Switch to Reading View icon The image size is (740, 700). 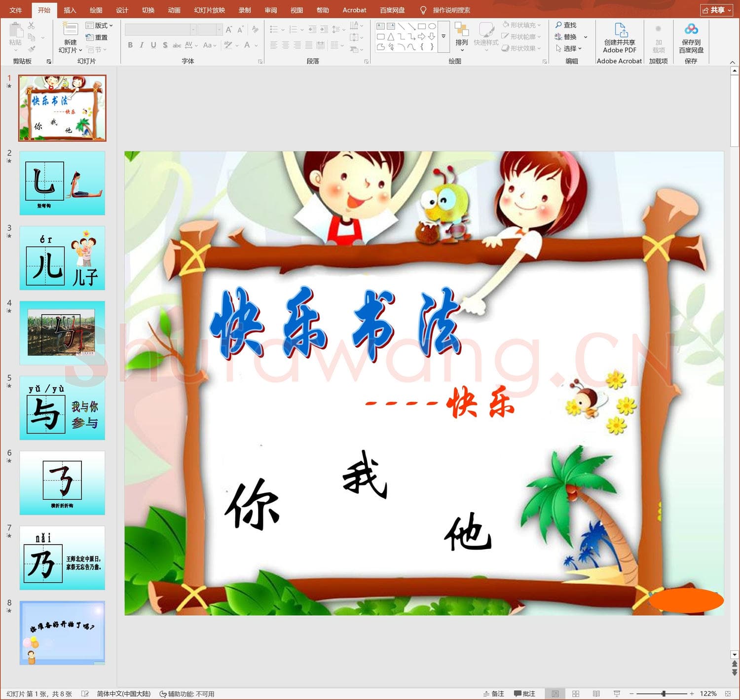point(596,694)
